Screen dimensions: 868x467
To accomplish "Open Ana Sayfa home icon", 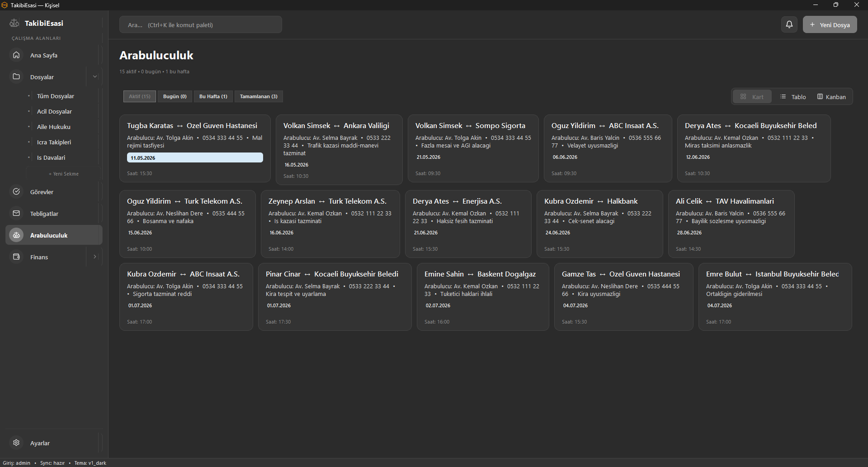I will coord(16,55).
